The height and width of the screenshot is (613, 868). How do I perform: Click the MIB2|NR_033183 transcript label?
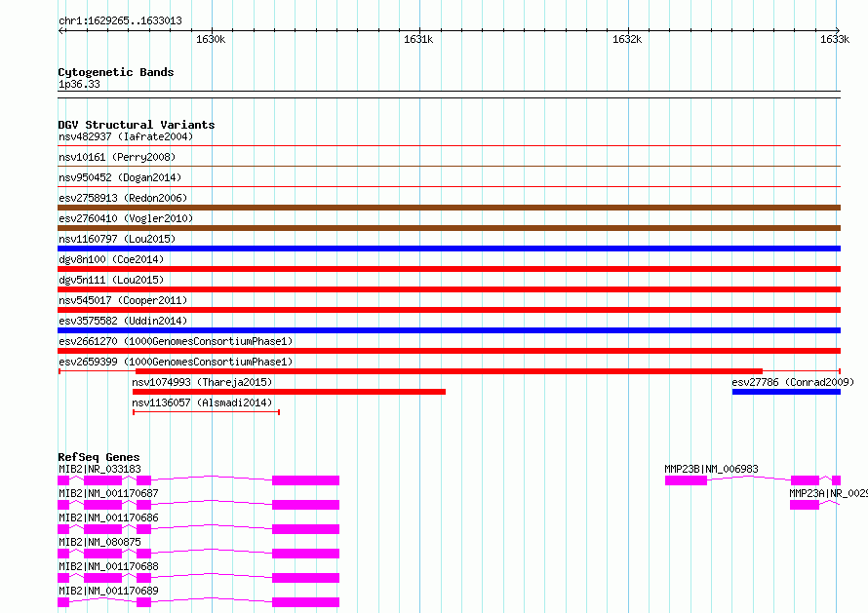coord(99,469)
